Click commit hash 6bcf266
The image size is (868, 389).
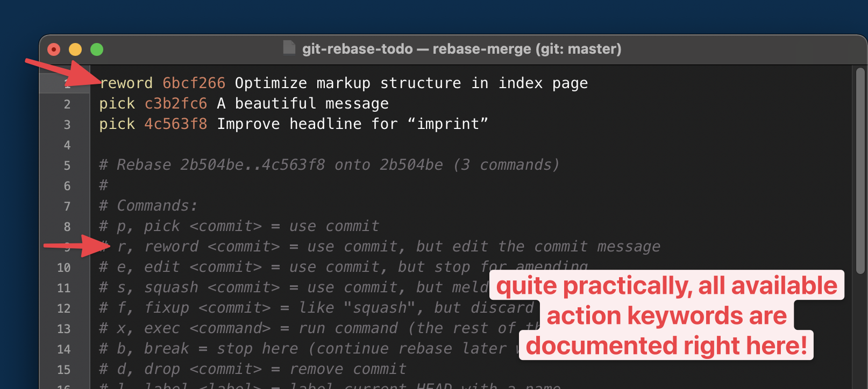194,83
